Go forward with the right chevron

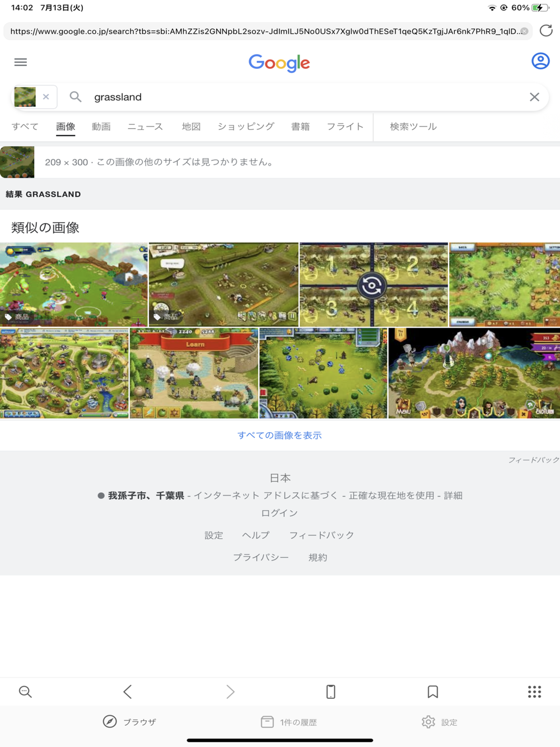click(230, 692)
